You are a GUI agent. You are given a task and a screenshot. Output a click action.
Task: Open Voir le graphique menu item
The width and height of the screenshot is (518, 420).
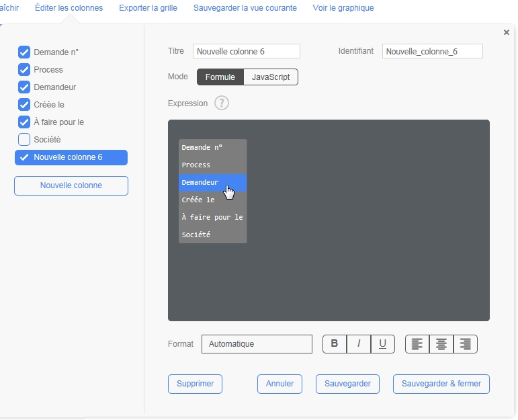[343, 8]
